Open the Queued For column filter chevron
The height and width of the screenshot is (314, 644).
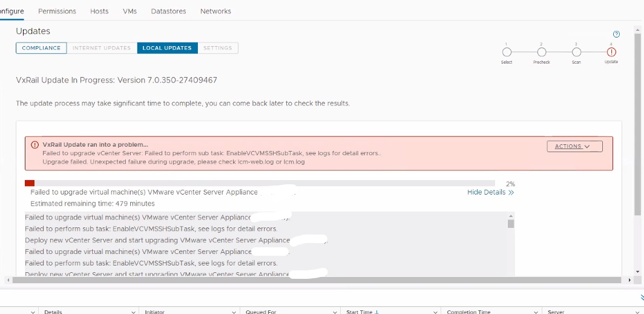pos(334,312)
